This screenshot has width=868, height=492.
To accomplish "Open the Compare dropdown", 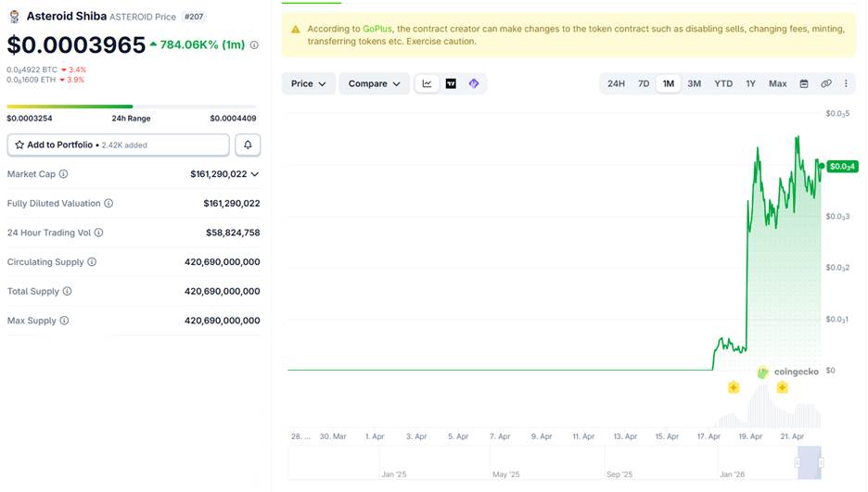I will pyautogui.click(x=374, y=83).
